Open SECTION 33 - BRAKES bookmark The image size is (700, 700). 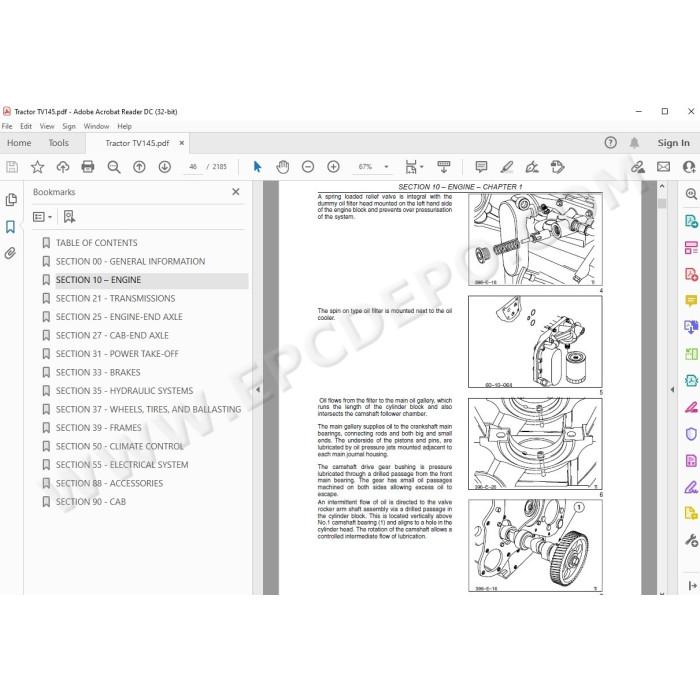tap(98, 372)
